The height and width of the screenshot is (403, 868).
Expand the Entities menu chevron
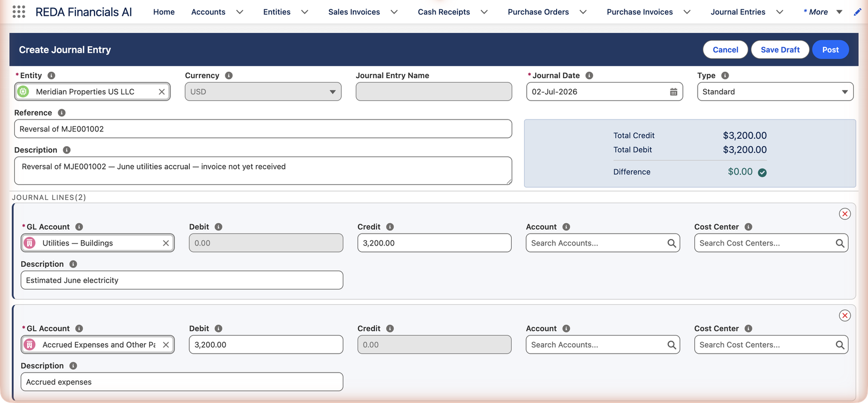305,12
